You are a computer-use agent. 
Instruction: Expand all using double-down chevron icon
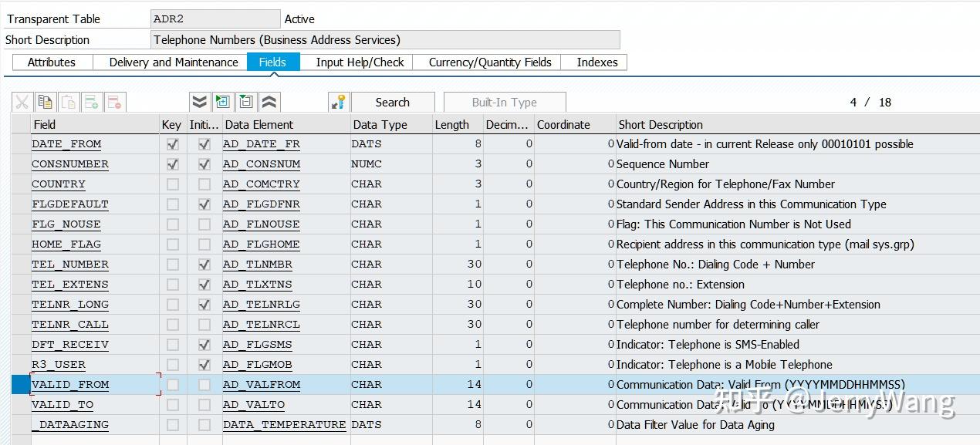click(200, 103)
